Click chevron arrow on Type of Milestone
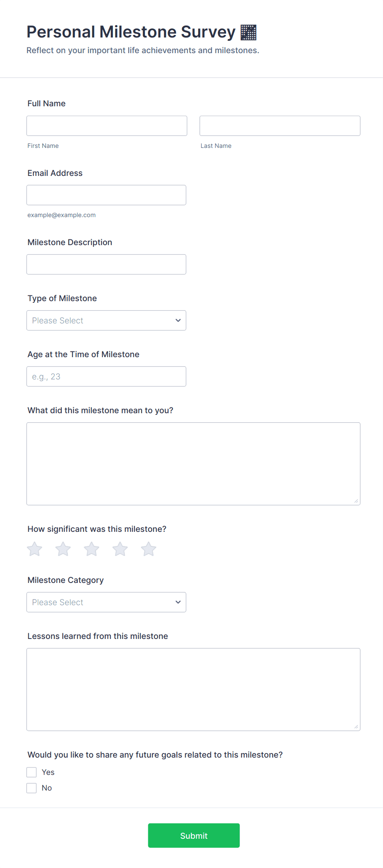The height and width of the screenshot is (868, 383). (x=178, y=321)
